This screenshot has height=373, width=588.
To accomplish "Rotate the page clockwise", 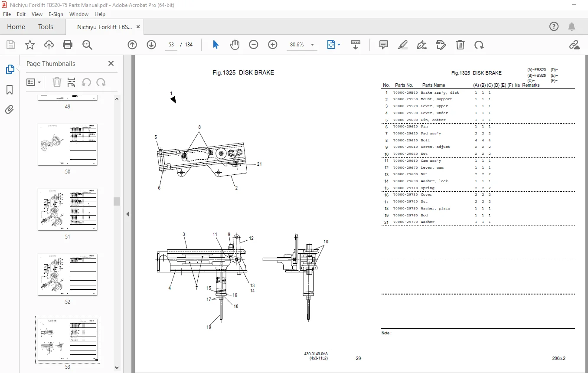I will pos(479,45).
